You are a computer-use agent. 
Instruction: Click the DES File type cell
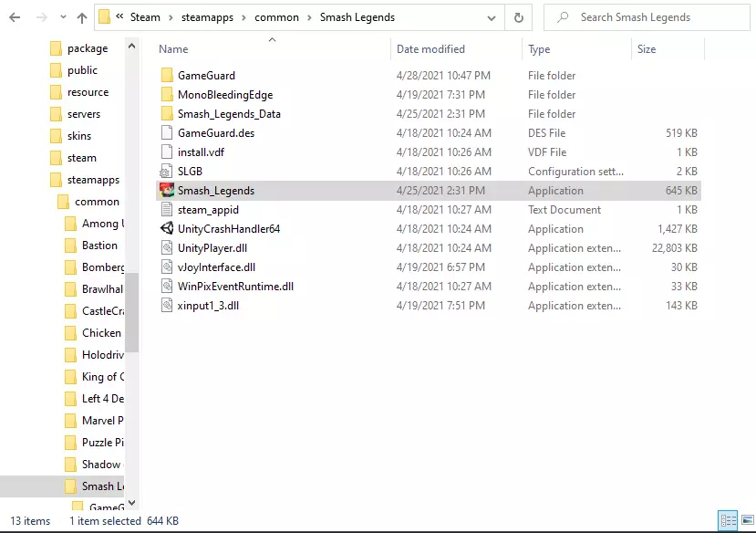pos(547,133)
